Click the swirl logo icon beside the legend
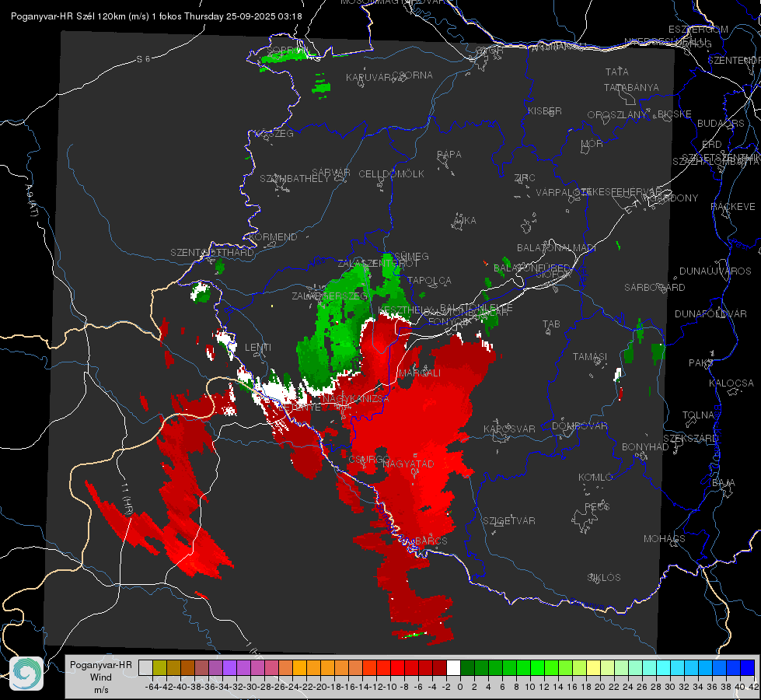 pyautogui.click(x=26, y=674)
